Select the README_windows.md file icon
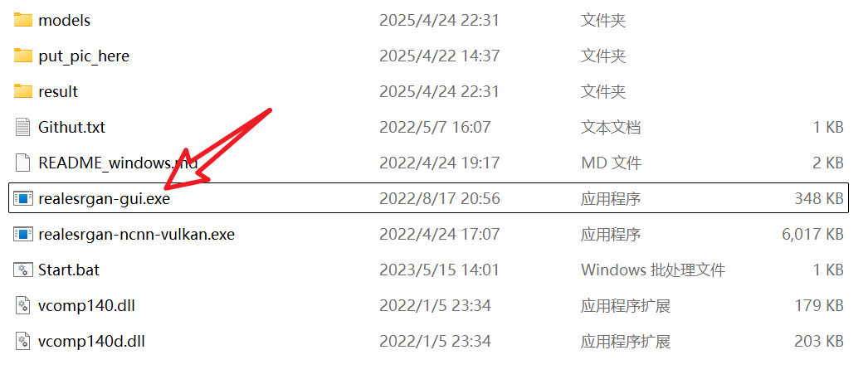Image resolution: width=868 pixels, height=384 pixels. (22, 163)
